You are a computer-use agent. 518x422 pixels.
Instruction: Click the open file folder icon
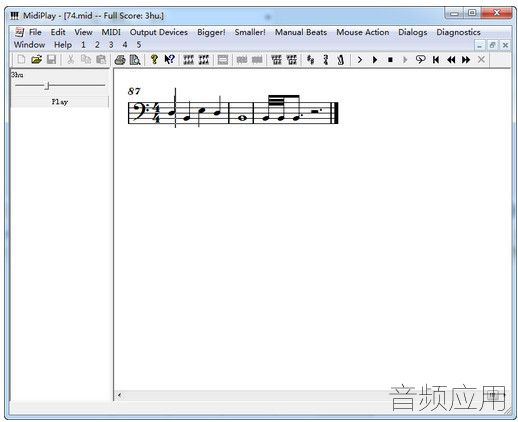(36, 60)
